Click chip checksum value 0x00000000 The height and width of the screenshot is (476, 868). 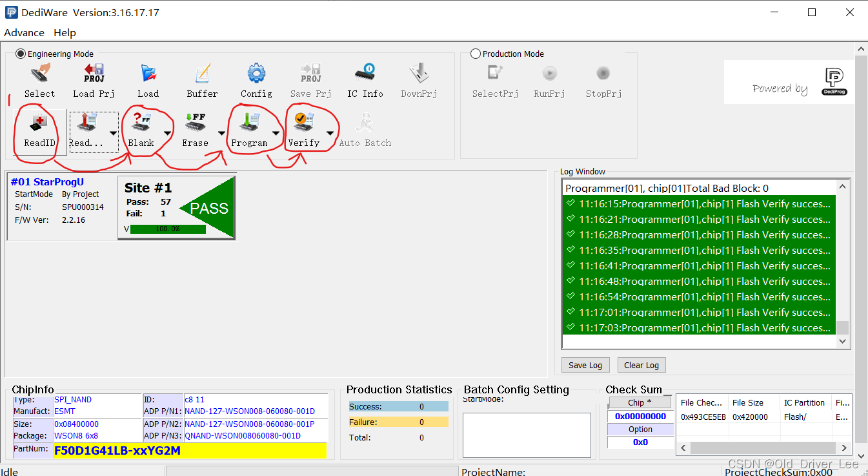[640, 417]
